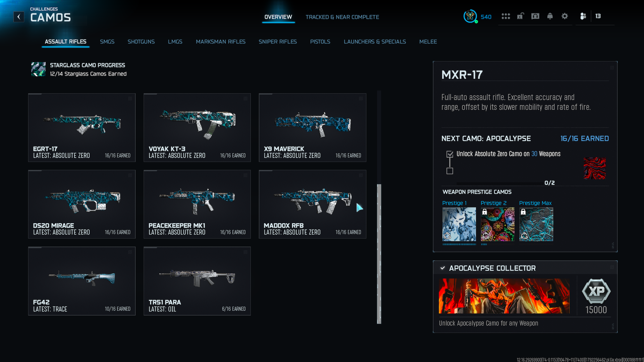Image resolution: width=644 pixels, height=362 pixels.
Task: Select the Prestige 2 camo thumbnail
Action: (x=498, y=224)
